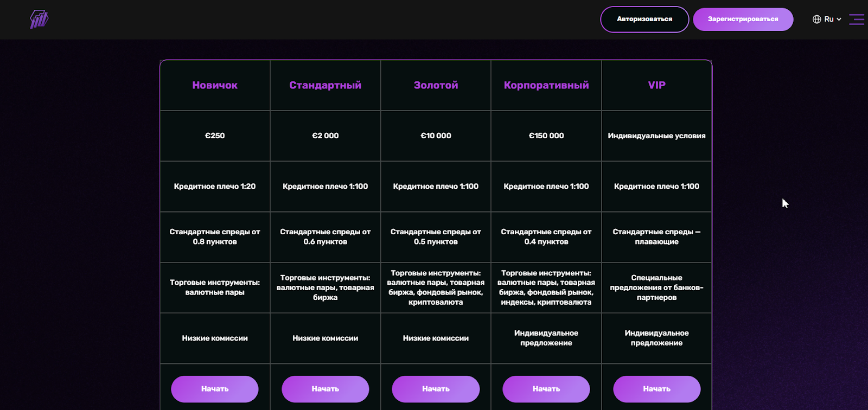Screen dimensions: 868x410
Task: Click the €150 000 price cell
Action: [546, 136]
